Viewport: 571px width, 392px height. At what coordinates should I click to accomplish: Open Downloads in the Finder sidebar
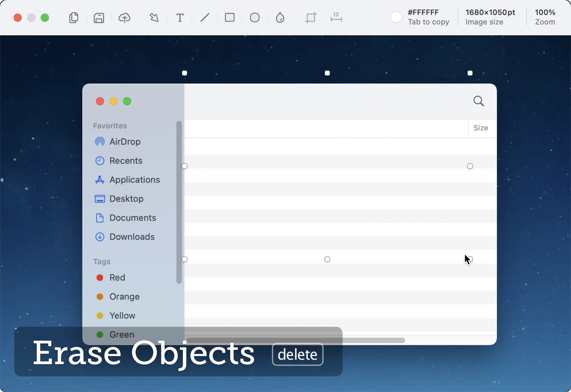(x=132, y=237)
